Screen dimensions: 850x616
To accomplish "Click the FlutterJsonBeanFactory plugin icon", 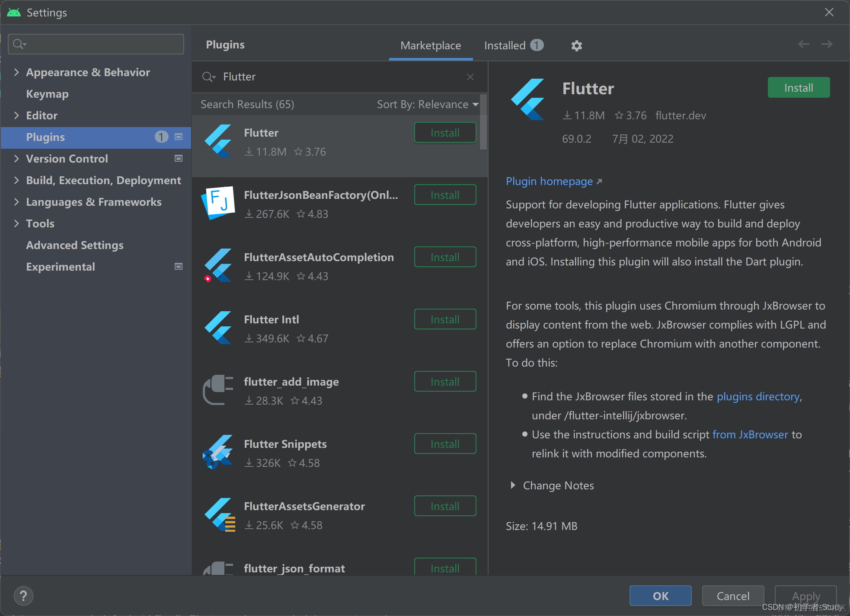I will coord(218,203).
